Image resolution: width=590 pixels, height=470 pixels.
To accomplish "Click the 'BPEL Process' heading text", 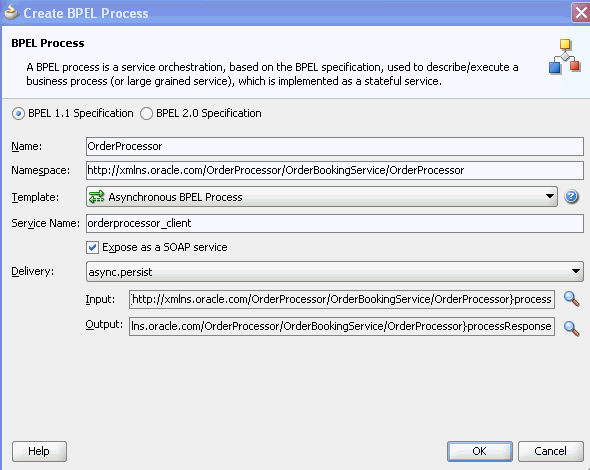I will point(48,43).
